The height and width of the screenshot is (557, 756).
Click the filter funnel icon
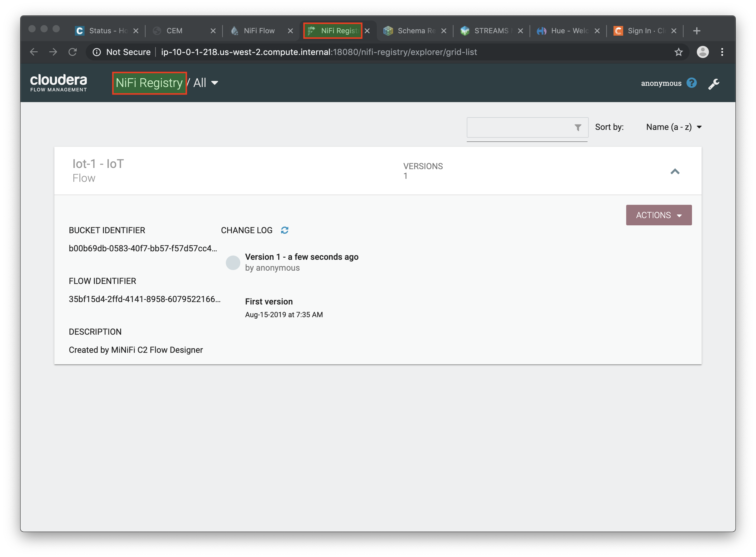point(578,127)
